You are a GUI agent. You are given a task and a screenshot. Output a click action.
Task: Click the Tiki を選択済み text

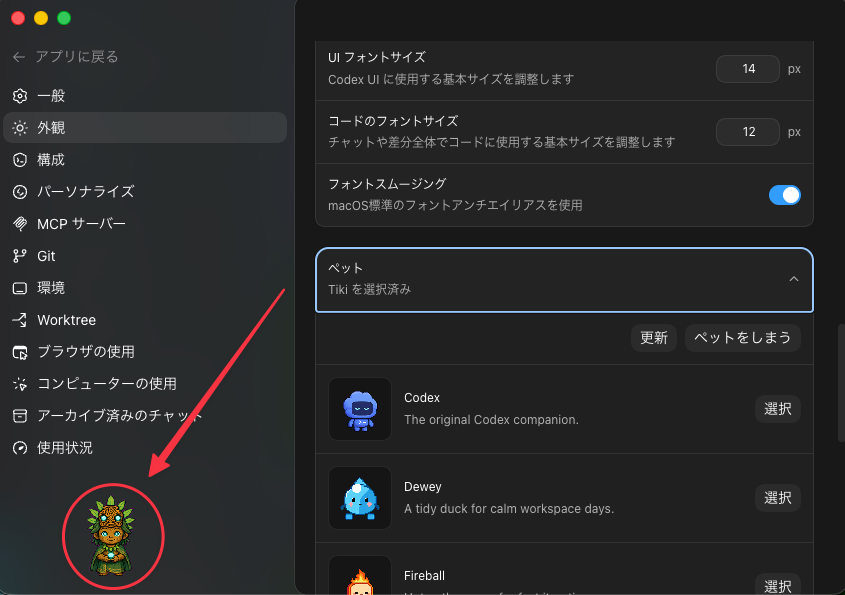370,290
